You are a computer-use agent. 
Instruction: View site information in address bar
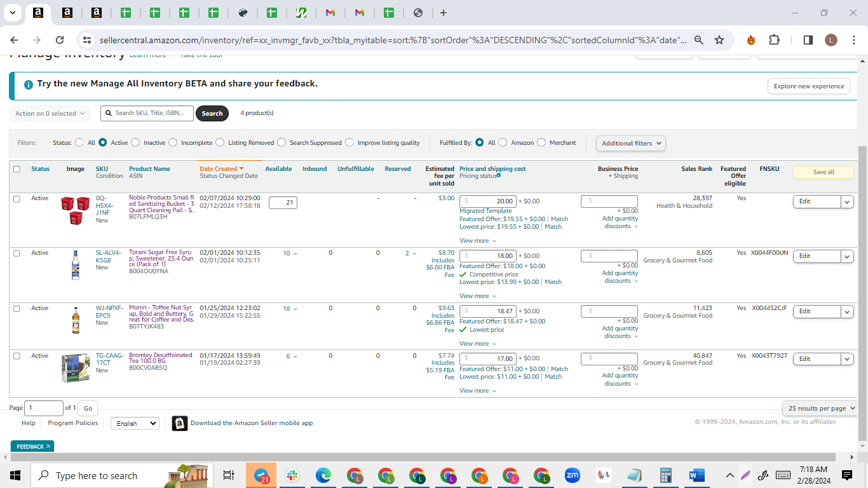coord(87,40)
